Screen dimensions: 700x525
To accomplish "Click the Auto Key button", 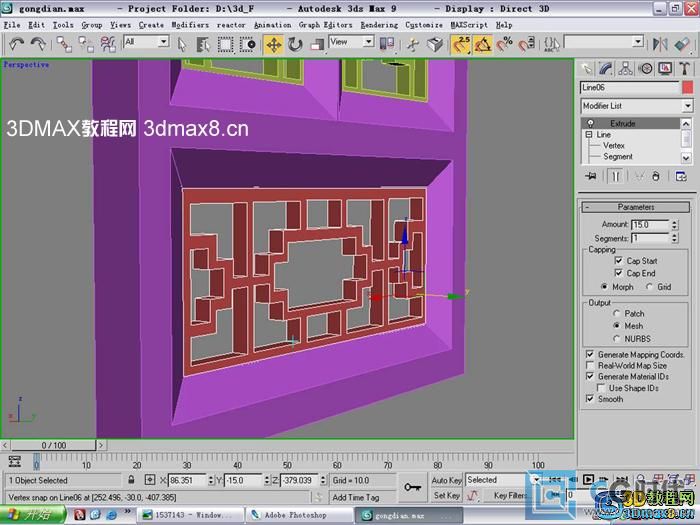I will 446,480.
